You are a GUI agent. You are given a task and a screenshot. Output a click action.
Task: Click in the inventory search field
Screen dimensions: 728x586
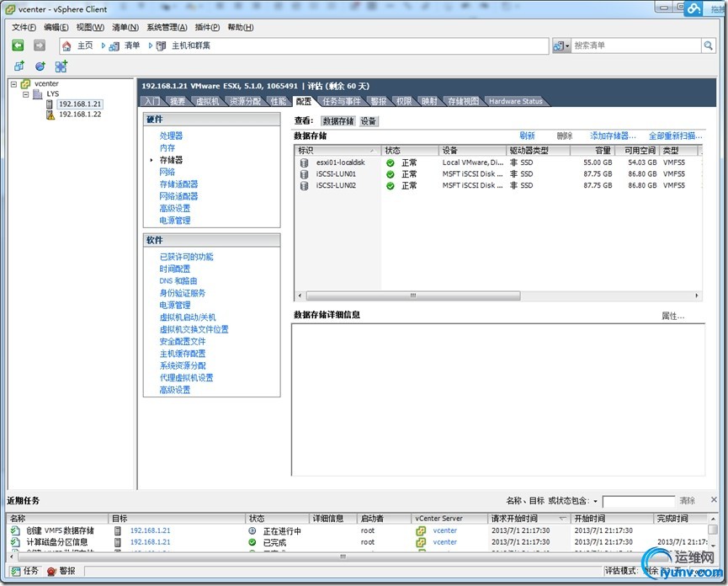pyautogui.click(x=635, y=45)
